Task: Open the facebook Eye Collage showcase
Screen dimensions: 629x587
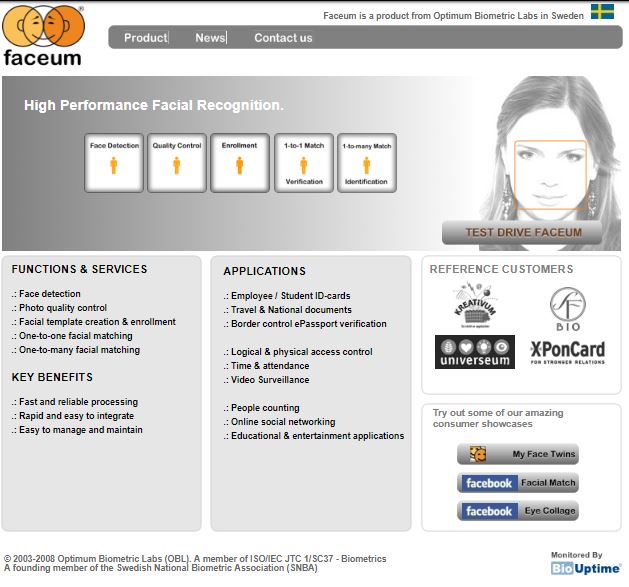Action: tap(518, 511)
